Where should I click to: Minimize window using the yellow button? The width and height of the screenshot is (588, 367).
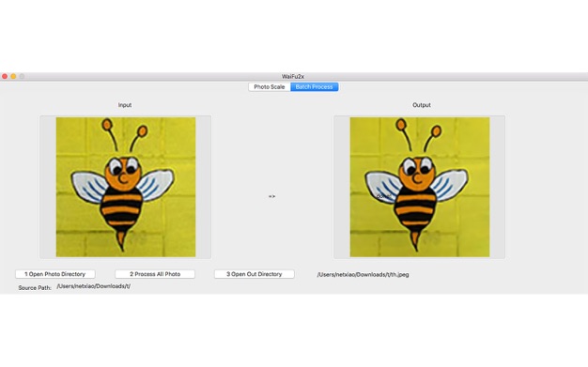click(x=13, y=76)
